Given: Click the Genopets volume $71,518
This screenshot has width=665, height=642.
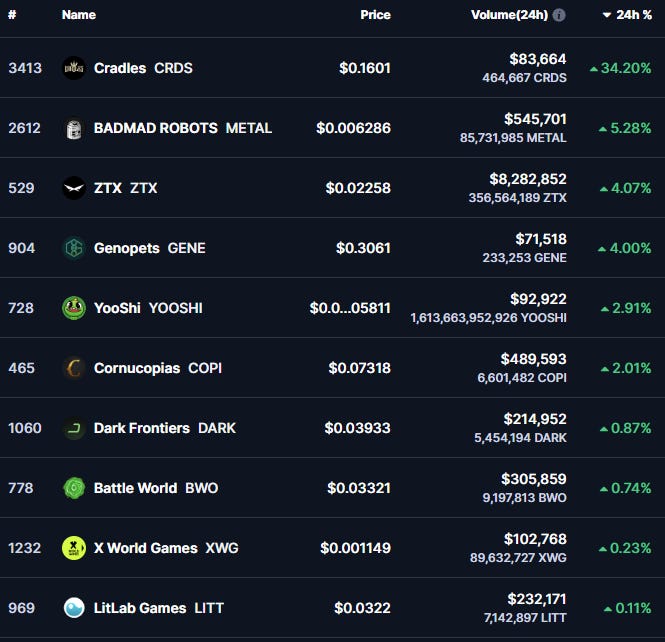Looking at the screenshot, I should click(x=541, y=239).
